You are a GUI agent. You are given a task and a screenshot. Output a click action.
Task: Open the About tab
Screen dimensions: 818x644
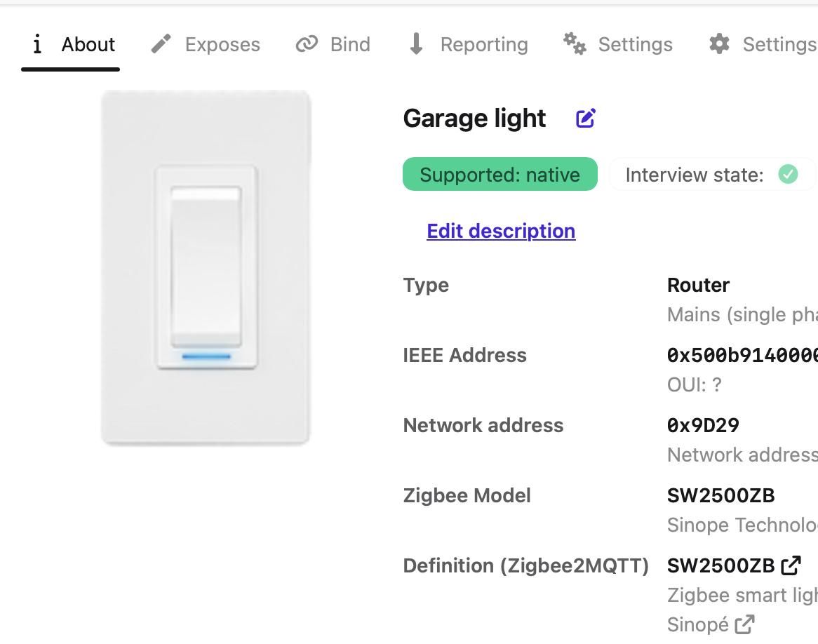click(71, 45)
